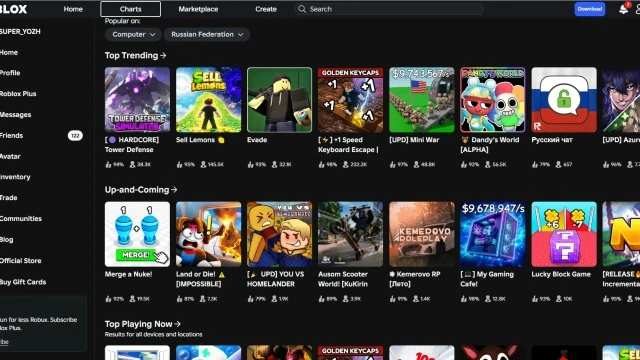This screenshot has height=360, width=640.
Task: Click the thumbs-up icon under Merge a Nuke
Action: (108, 299)
